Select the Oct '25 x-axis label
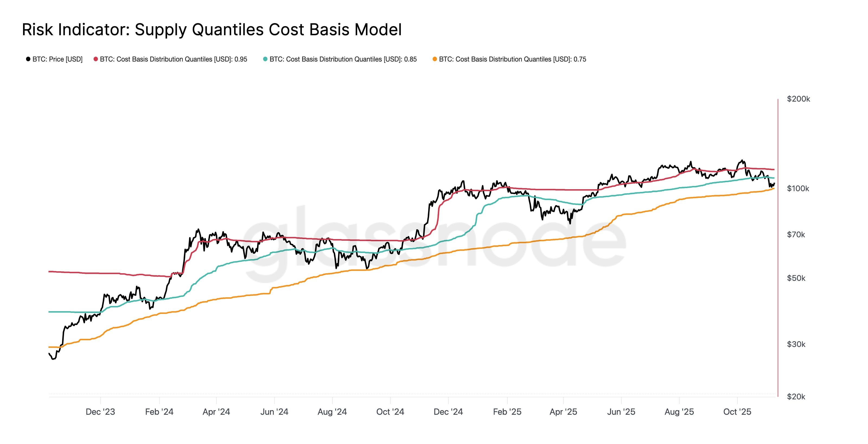868x444 pixels. 737,412
